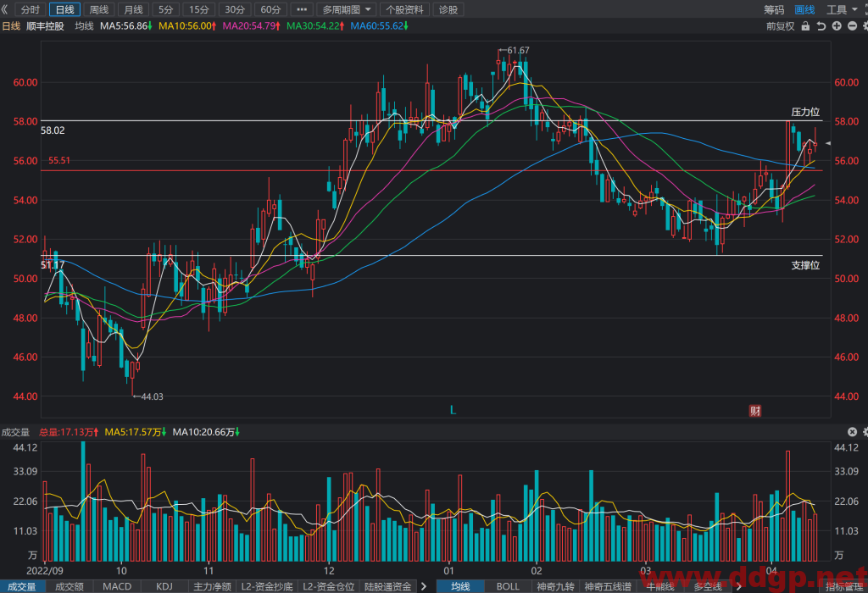Viewport: 868px width, 593px height.
Task: Expand the 工具 tools menu
Action: coord(842,9)
